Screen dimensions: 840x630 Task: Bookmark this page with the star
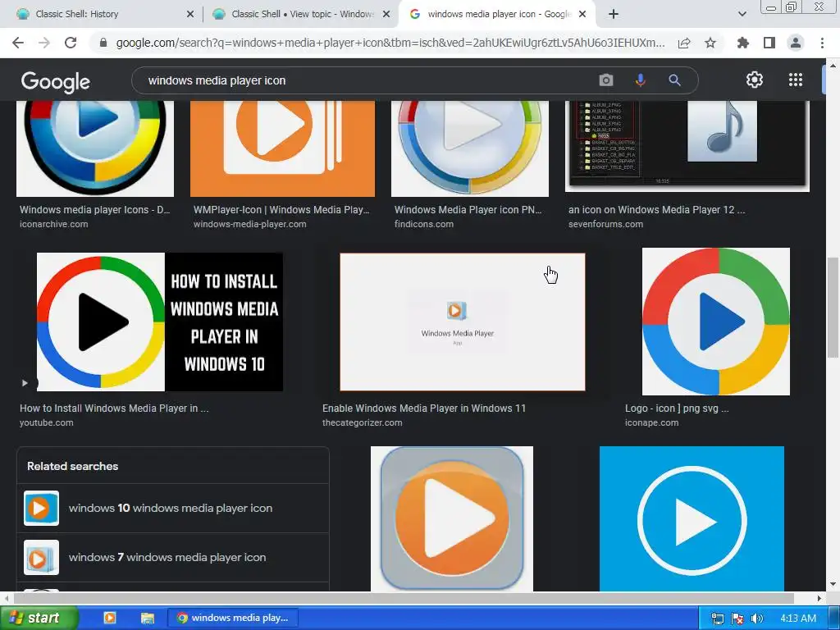(710, 43)
